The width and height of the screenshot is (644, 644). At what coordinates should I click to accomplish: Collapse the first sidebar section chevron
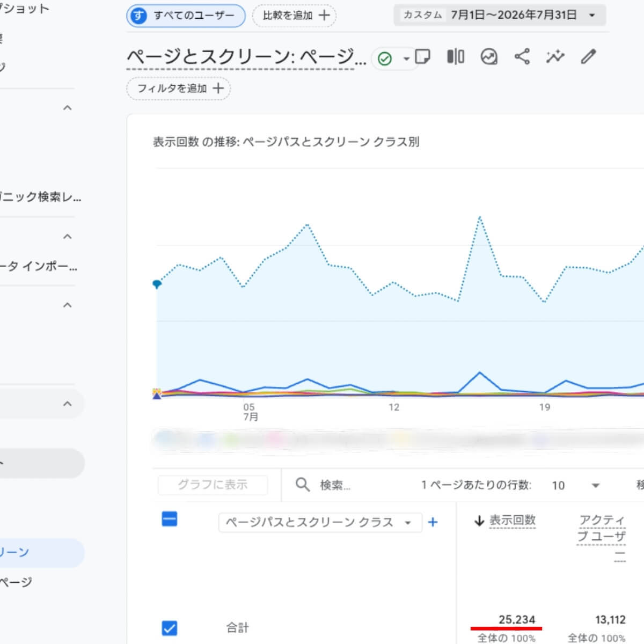(67, 108)
